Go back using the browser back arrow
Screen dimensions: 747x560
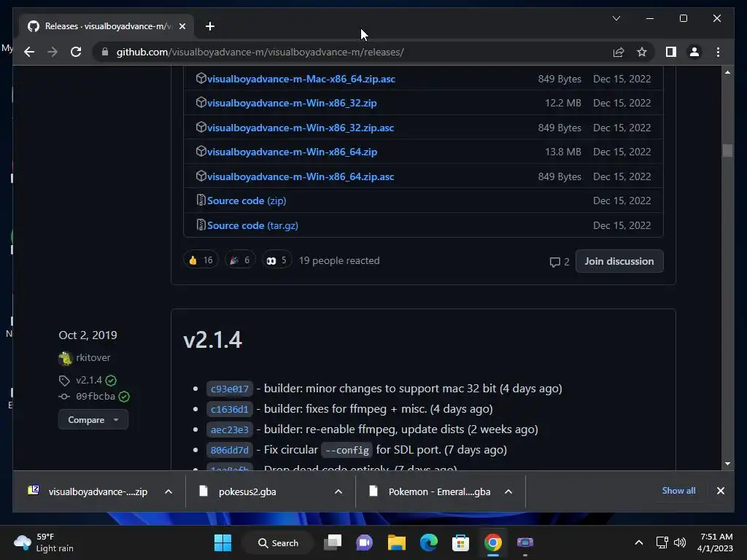tap(29, 52)
